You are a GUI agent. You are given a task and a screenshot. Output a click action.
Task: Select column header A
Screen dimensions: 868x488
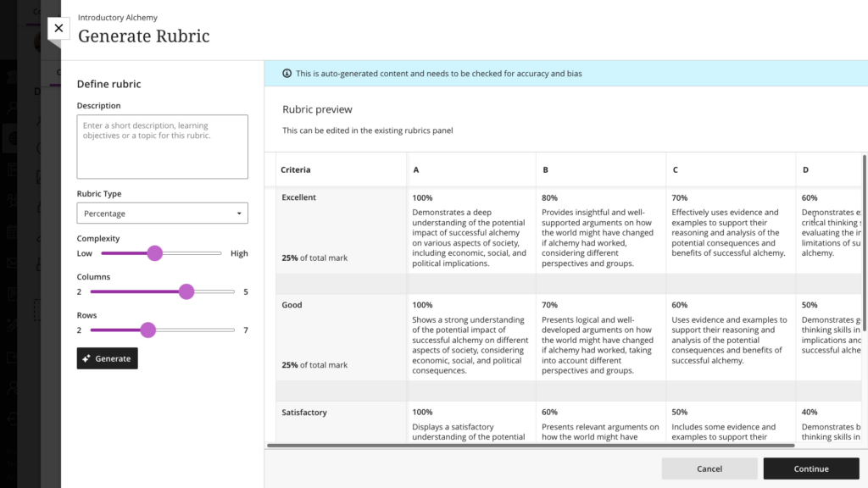(x=415, y=169)
